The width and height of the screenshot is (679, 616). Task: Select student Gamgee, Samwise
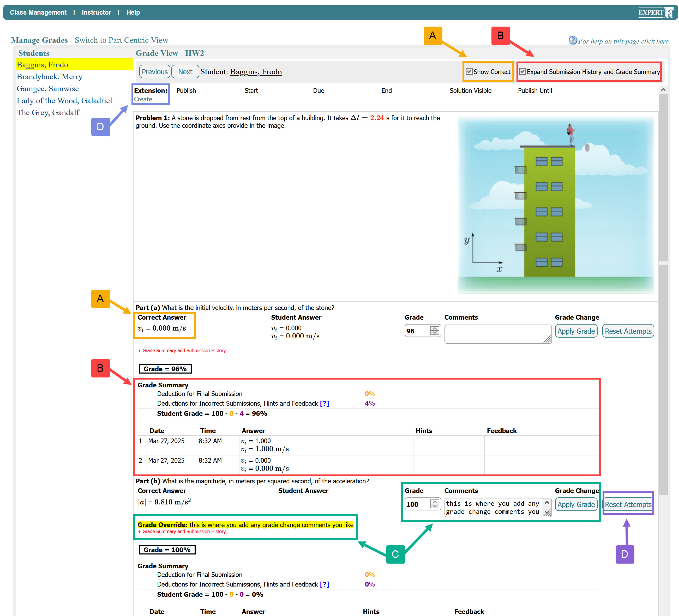[x=48, y=89]
